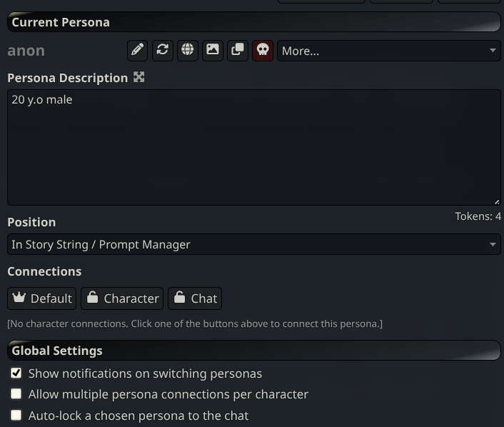
Task: Click the pencil rename persona icon
Action: [x=138, y=50]
